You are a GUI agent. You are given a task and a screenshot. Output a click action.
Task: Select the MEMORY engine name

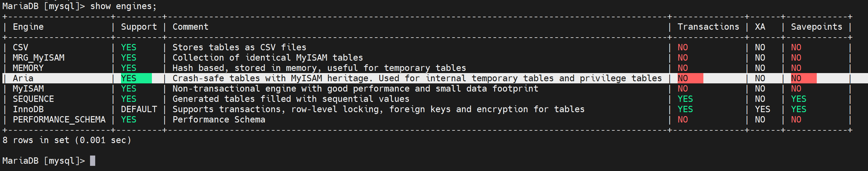point(28,68)
